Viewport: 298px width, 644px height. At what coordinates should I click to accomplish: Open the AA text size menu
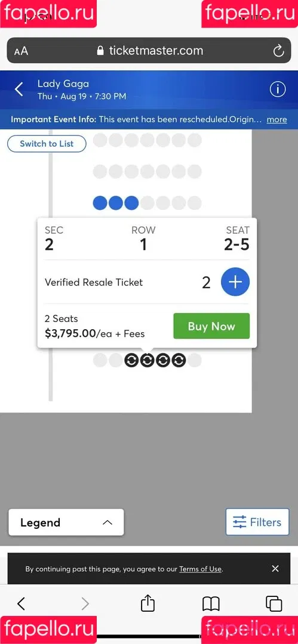click(x=21, y=51)
